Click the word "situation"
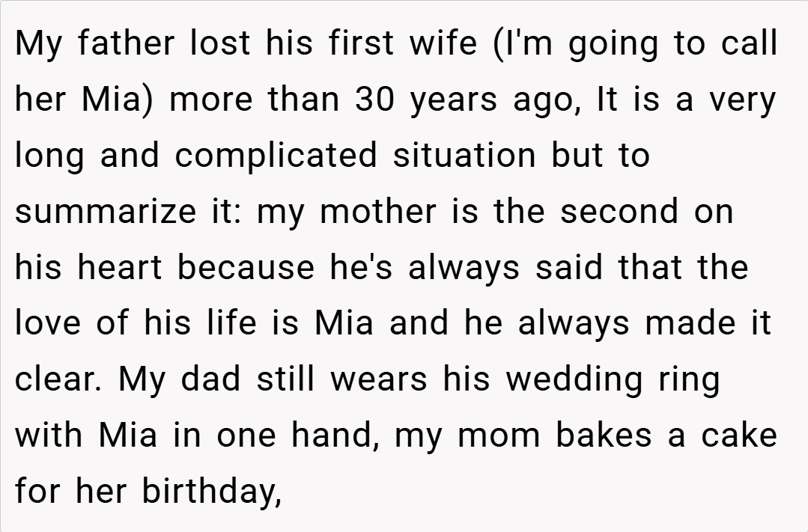Viewport: 808px width, 532px height. pyautogui.click(x=465, y=156)
